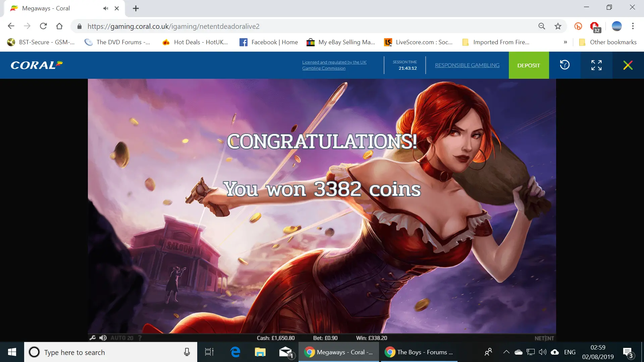The height and width of the screenshot is (362, 644).
Task: Open game help question mark
Action: pyautogui.click(x=140, y=338)
